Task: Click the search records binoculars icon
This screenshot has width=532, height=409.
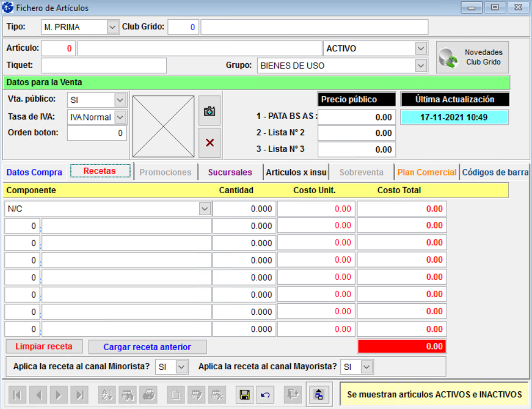Action: pyautogui.click(x=128, y=395)
